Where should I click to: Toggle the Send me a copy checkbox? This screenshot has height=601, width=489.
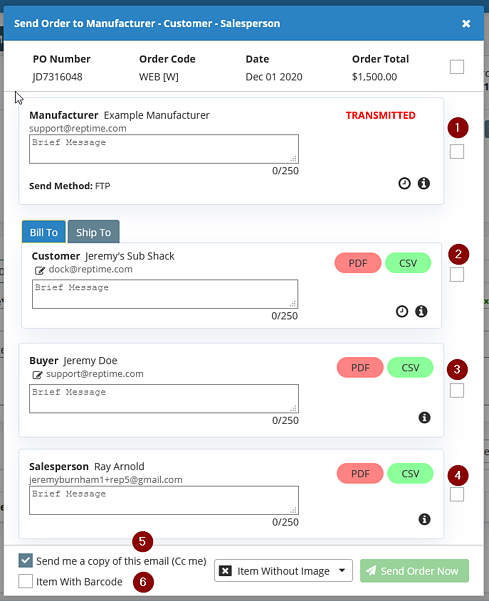tap(26, 560)
